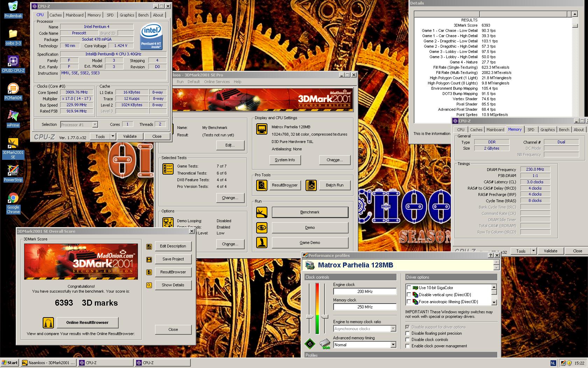The height and width of the screenshot is (368, 588).
Task: Click the Memory clock 250 MHz field
Action: 365,307
